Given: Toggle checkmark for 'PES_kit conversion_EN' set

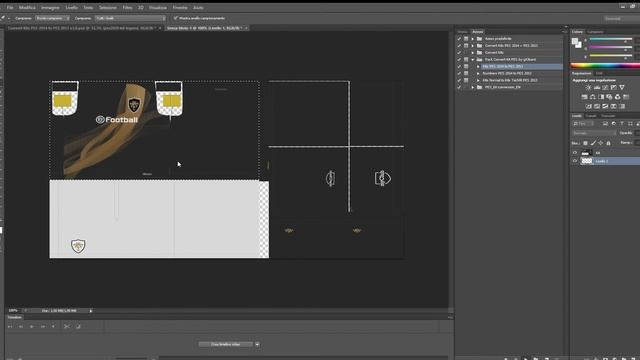Looking at the screenshot, I should click(x=459, y=87).
